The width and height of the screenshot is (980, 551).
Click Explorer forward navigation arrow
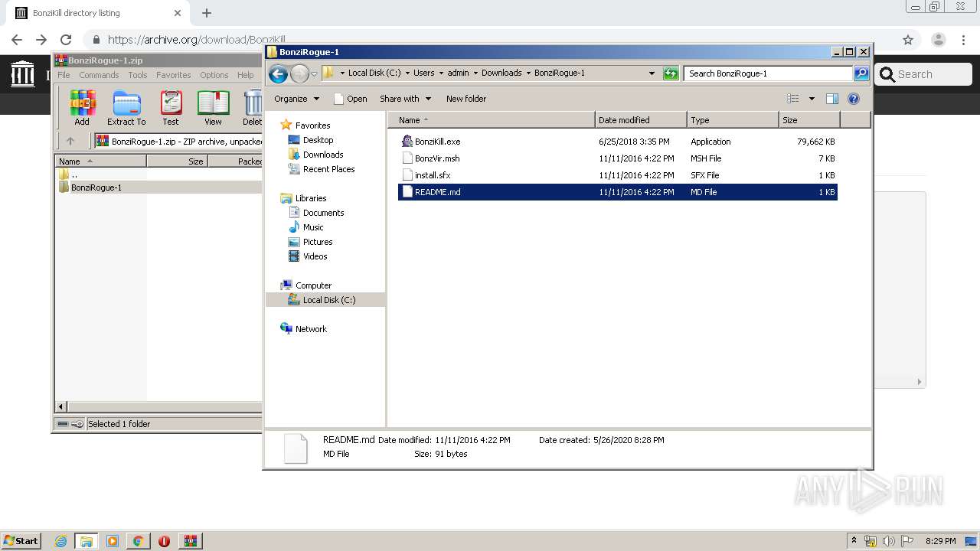[299, 73]
